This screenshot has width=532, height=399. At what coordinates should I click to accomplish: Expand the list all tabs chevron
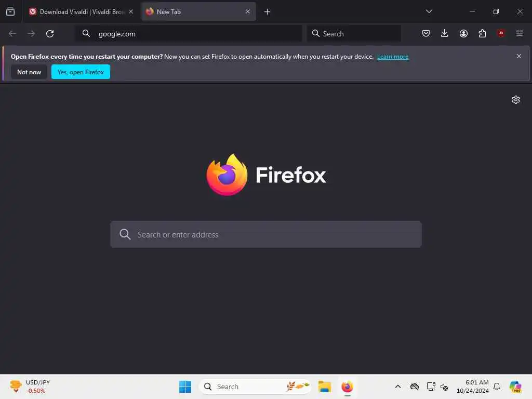click(x=429, y=11)
